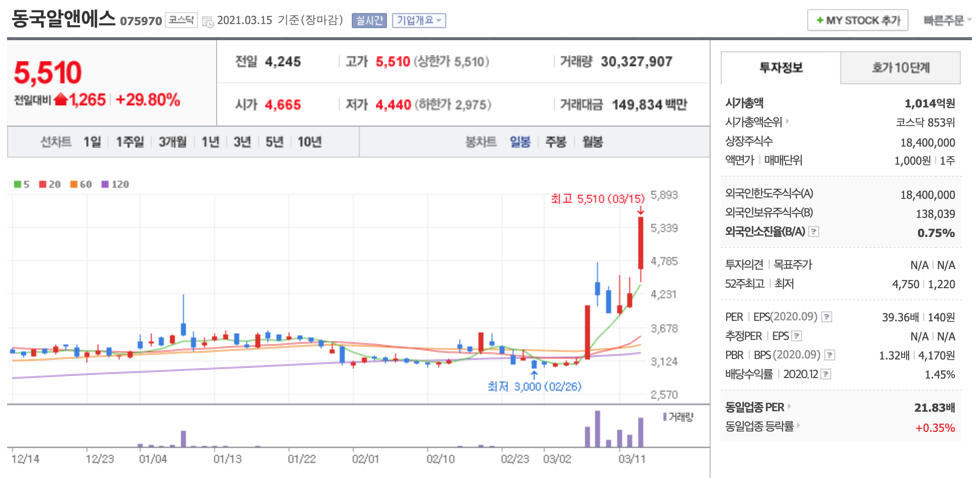Click the 동일업종 PER value 21.83배

934,408
